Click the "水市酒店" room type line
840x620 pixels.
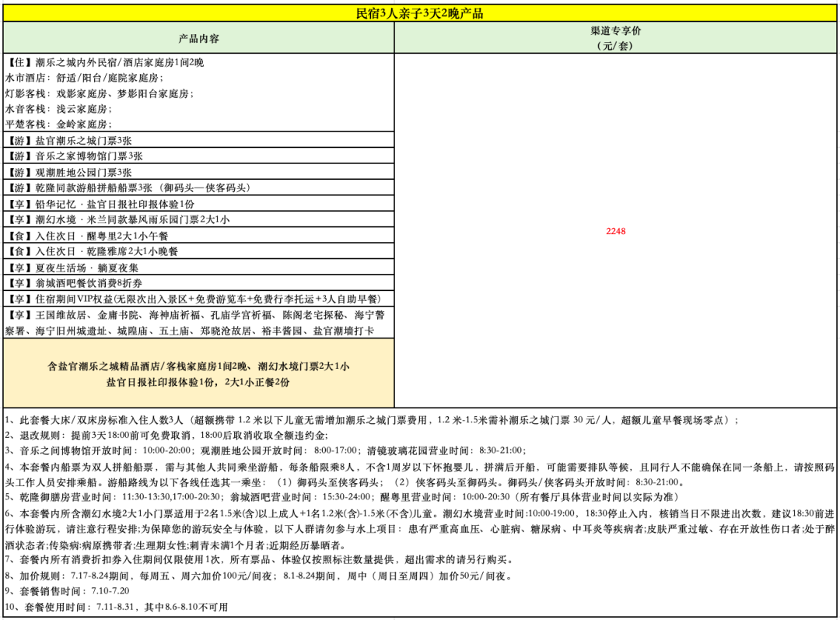[85, 79]
